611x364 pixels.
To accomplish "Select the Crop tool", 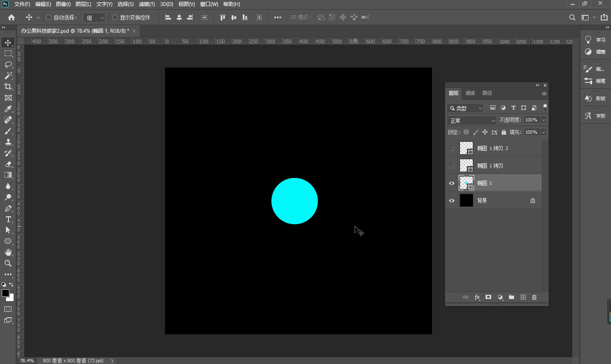I will click(x=8, y=86).
